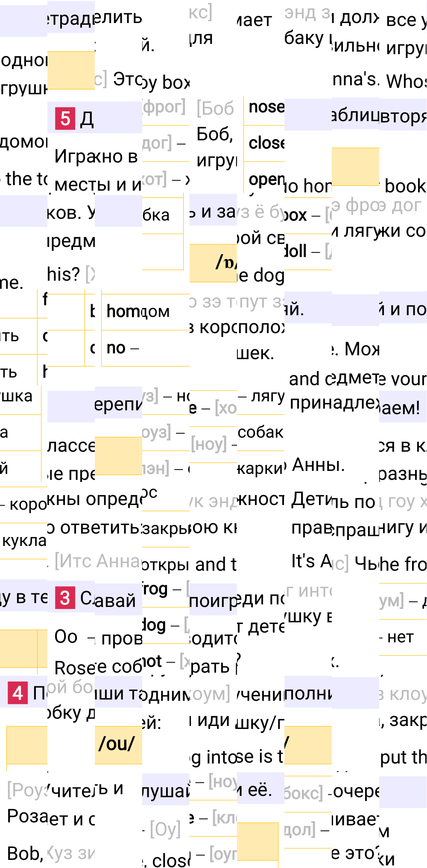Screen dimensions: 427x868
Task: Click the bold word open in table
Action: point(266,180)
